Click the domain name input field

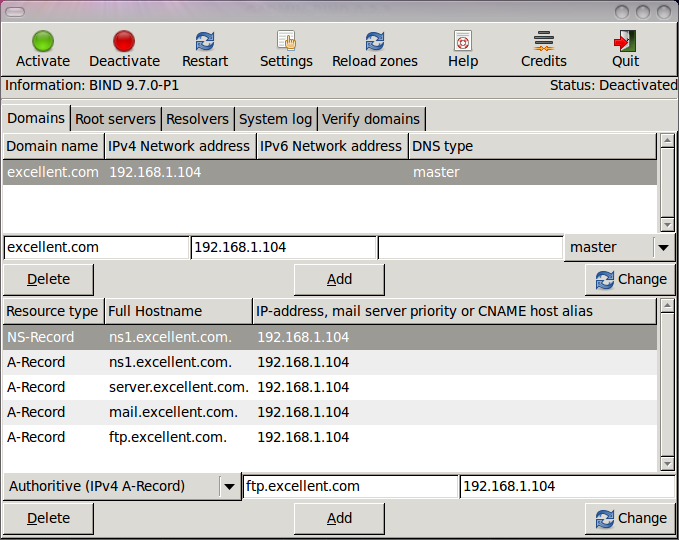pyautogui.click(x=97, y=247)
